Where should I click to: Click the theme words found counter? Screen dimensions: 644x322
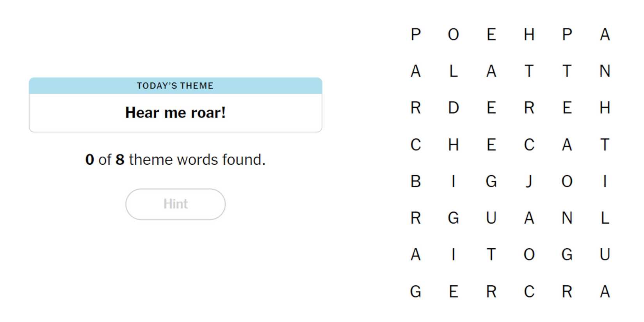[175, 160]
